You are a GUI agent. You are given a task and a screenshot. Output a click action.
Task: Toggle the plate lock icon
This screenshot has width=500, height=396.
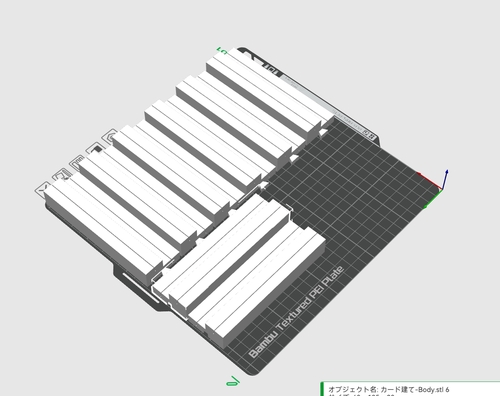(x=94, y=149)
